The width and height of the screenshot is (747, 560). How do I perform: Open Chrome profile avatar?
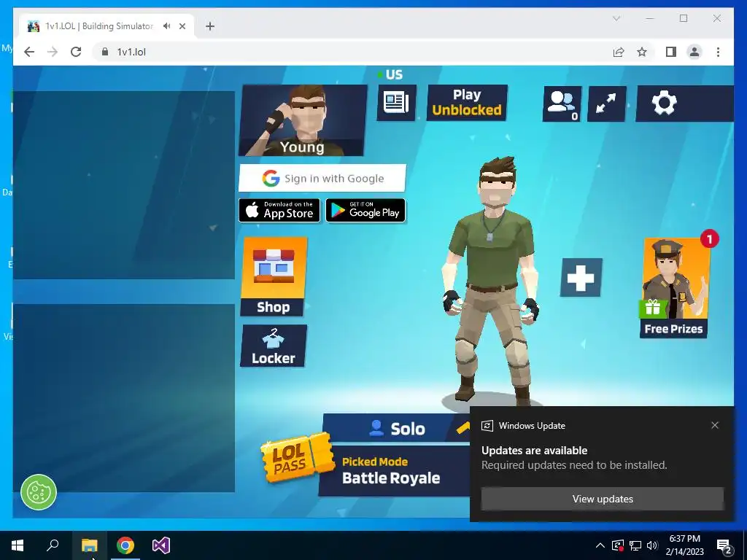coord(694,52)
